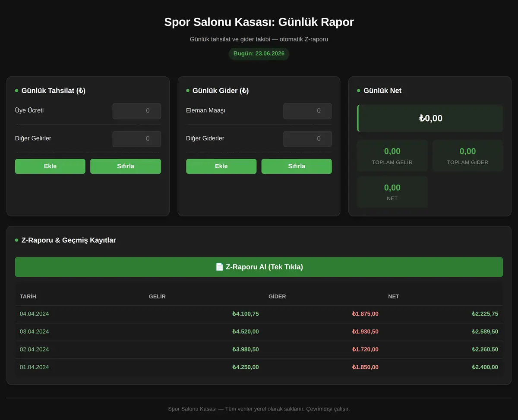
Task: Select the 04.04.2024 date row
Action: click(259, 314)
